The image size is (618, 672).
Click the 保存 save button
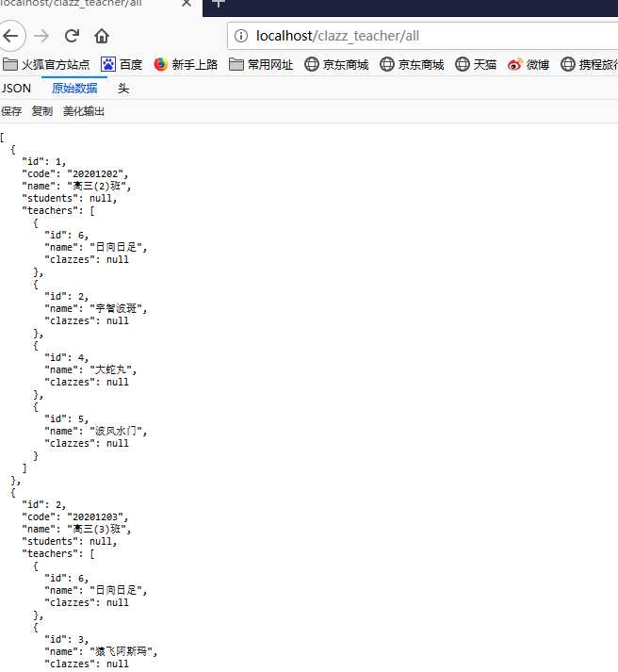[11, 111]
